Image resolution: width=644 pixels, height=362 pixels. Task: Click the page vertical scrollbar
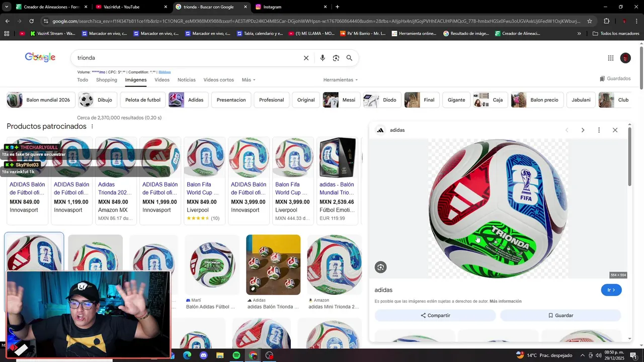(641, 68)
